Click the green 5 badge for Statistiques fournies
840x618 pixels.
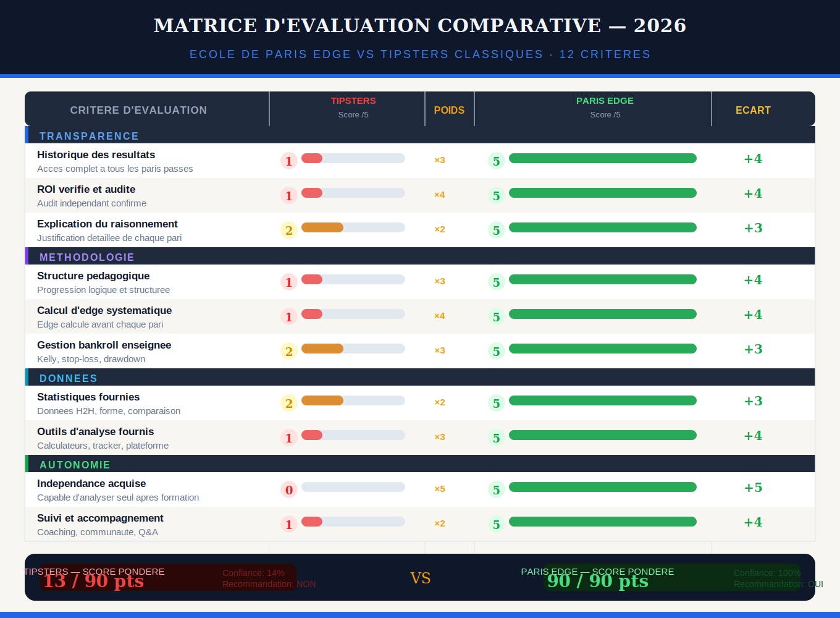click(497, 403)
